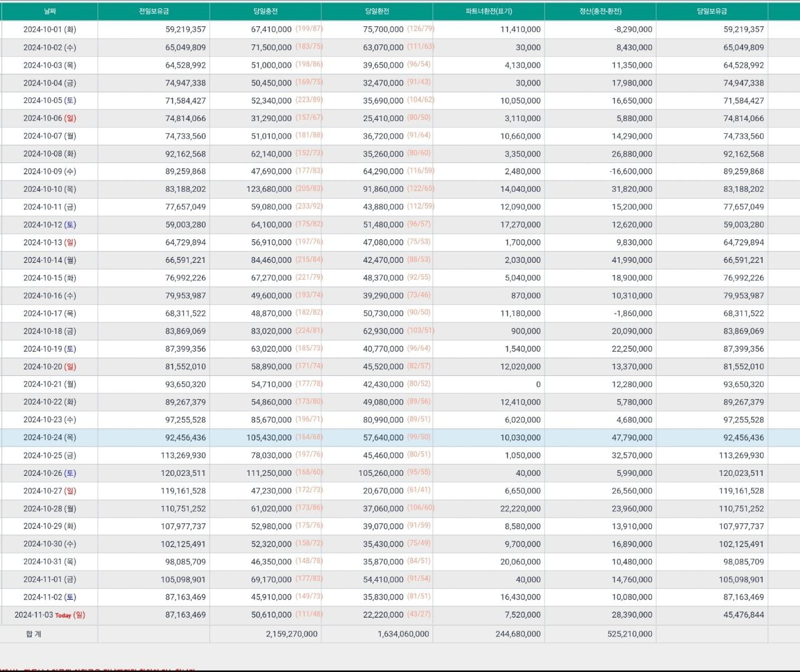
Task: Click the 당일충전 column header
Action: (266, 11)
